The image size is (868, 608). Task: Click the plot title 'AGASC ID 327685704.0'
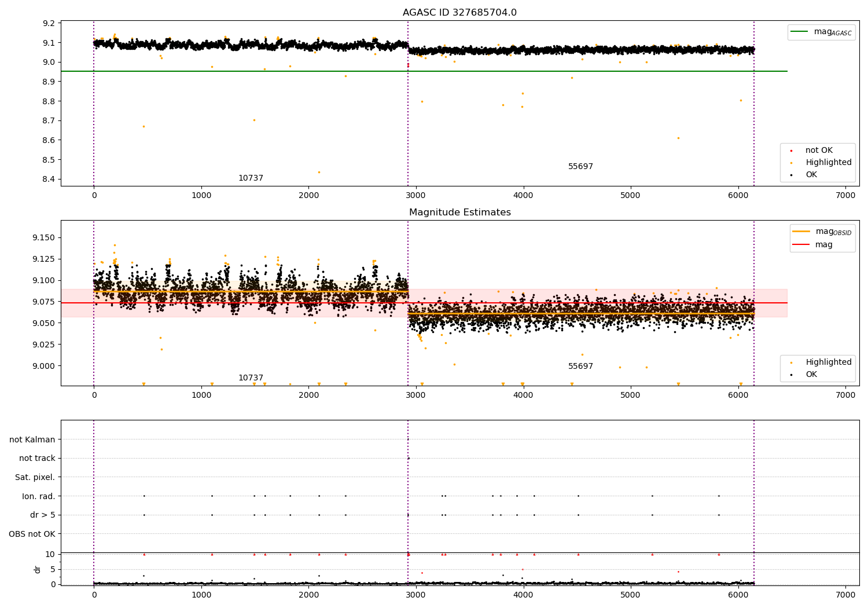tap(459, 13)
